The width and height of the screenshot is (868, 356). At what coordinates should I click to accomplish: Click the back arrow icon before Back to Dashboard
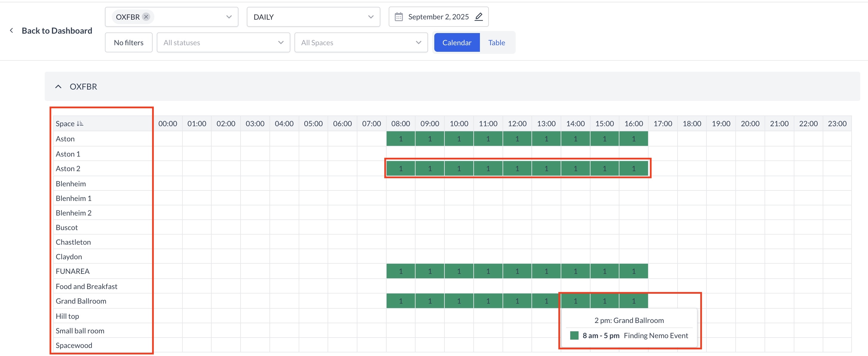[11, 31]
